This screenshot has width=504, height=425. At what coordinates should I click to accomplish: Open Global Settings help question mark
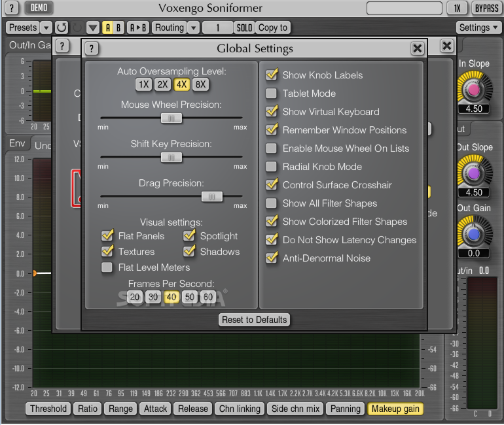point(92,48)
